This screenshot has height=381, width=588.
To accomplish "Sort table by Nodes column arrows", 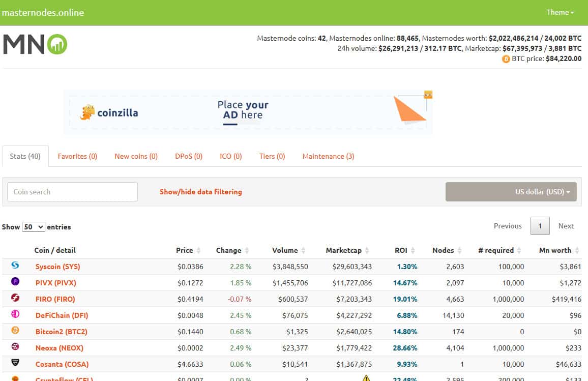I will click(460, 250).
